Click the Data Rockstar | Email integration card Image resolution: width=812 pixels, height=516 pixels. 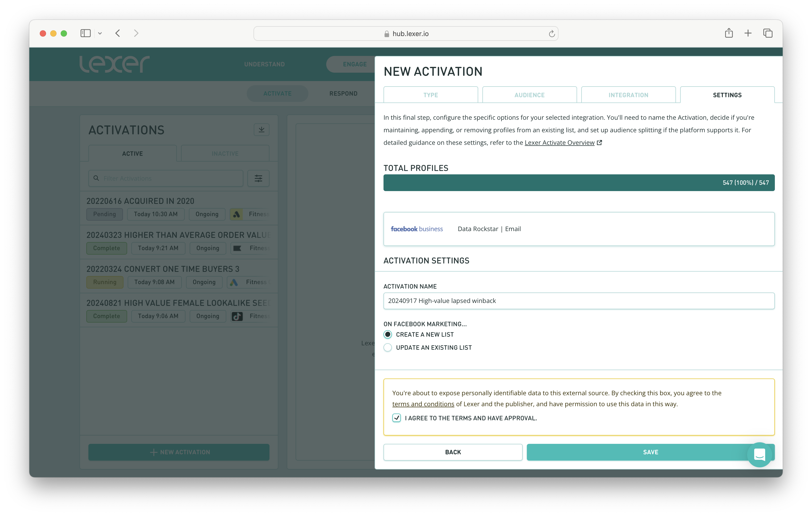pos(579,229)
